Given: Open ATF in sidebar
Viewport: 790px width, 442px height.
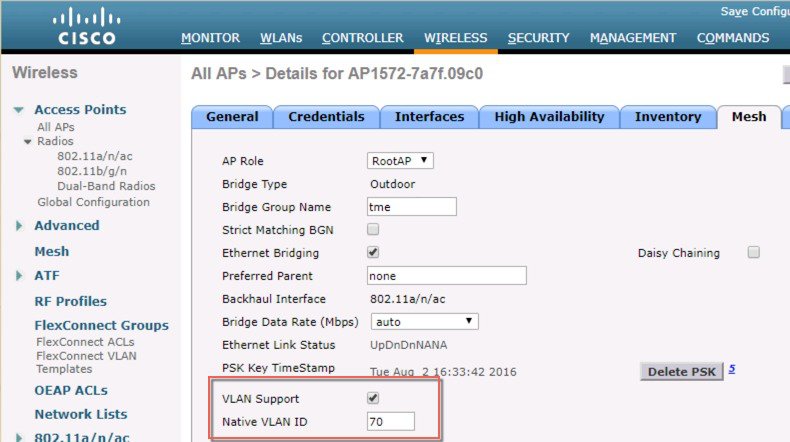Looking at the screenshot, I should [x=47, y=276].
